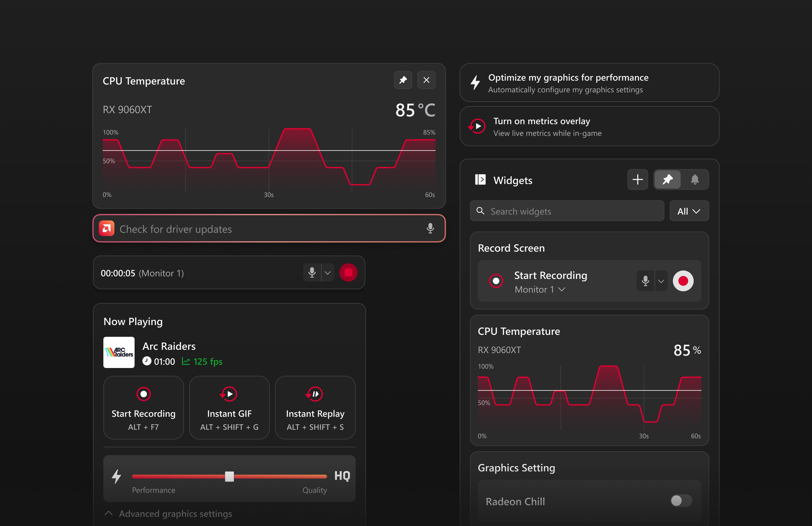Add a new widget with plus button
The height and width of the screenshot is (526, 812).
637,179
